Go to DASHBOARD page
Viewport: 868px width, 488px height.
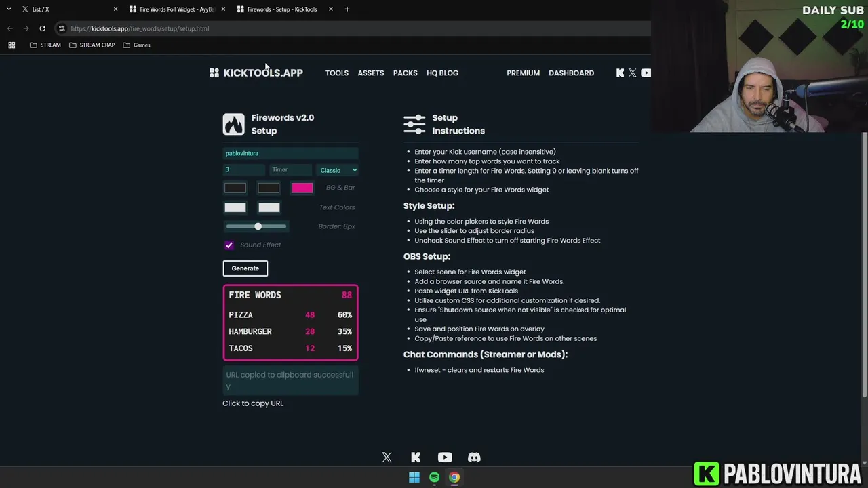coord(572,73)
